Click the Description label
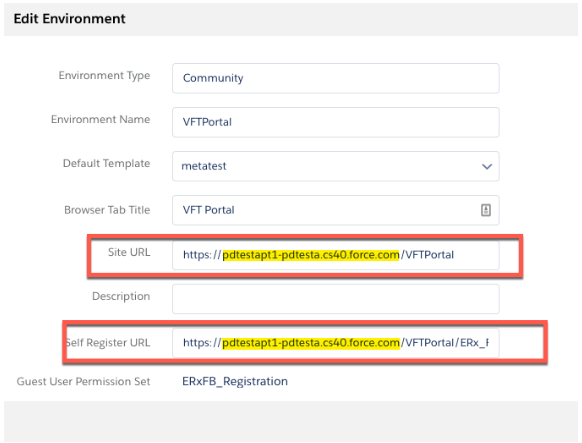The image size is (582, 443). [121, 296]
